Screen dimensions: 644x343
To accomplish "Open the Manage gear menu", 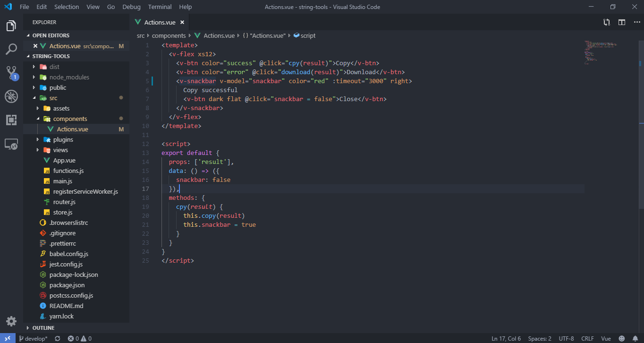I will click(11, 321).
